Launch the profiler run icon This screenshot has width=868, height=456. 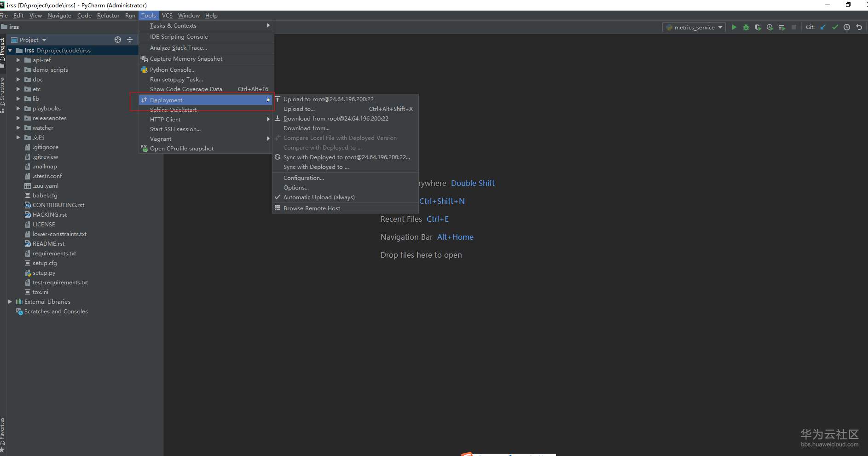(770, 27)
